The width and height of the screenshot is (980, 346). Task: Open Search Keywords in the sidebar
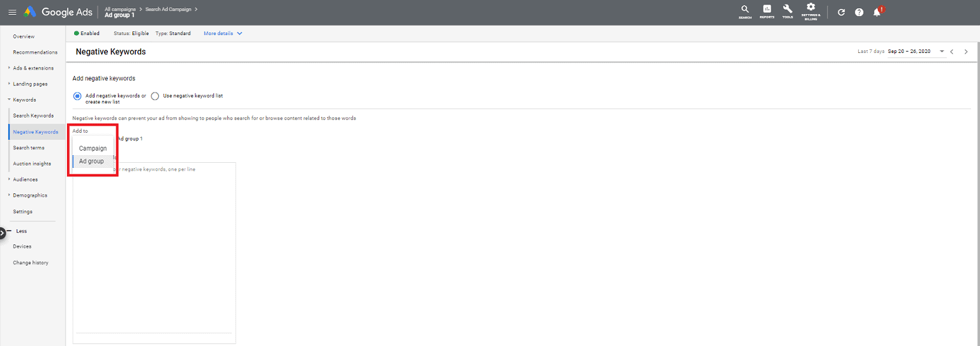pyautogui.click(x=33, y=116)
